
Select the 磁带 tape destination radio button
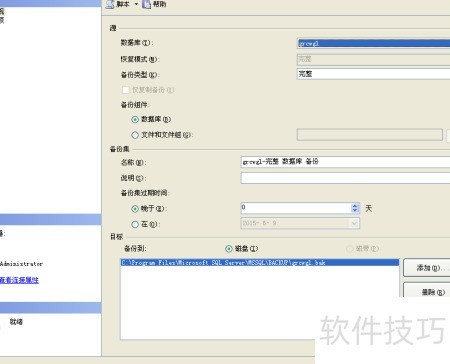tap(350, 249)
